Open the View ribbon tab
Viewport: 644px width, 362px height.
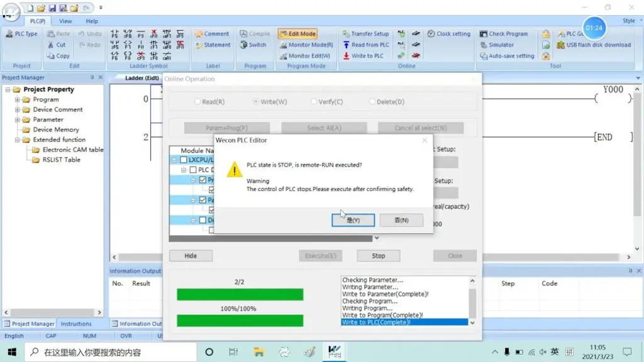[65, 21]
